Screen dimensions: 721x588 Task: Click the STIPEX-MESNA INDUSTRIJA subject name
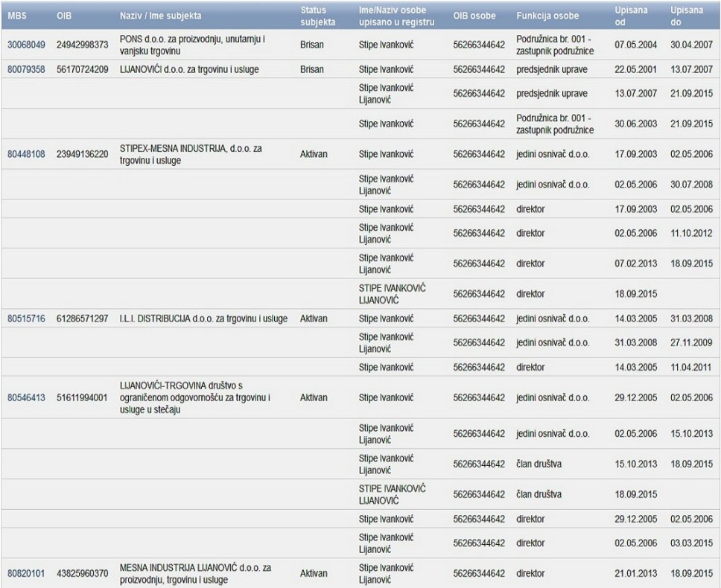pyautogui.click(x=191, y=154)
